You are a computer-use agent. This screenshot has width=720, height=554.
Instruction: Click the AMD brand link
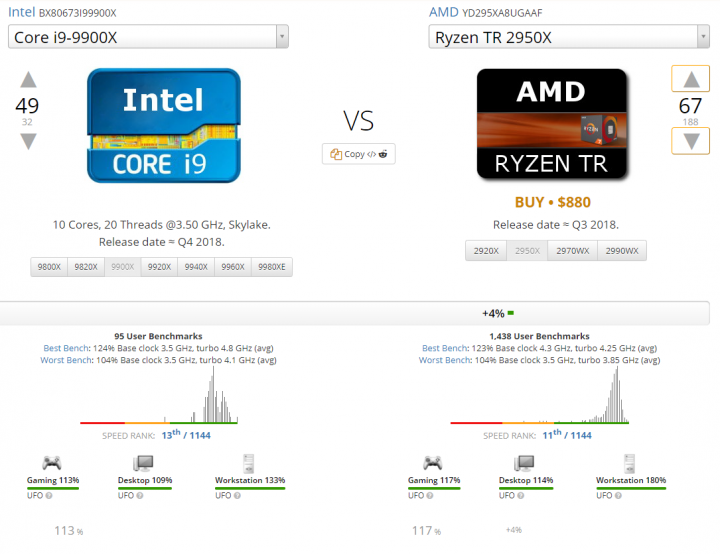(x=444, y=12)
